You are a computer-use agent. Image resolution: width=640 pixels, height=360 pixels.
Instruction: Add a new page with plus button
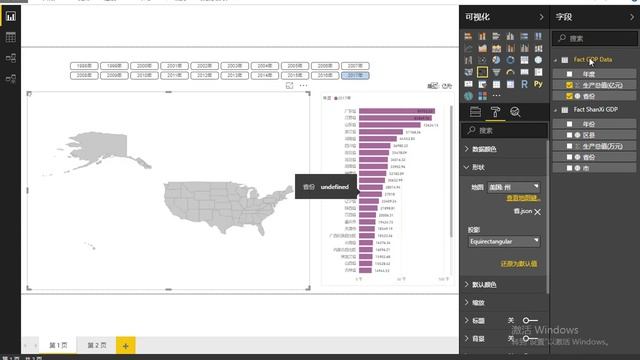[x=125, y=346]
